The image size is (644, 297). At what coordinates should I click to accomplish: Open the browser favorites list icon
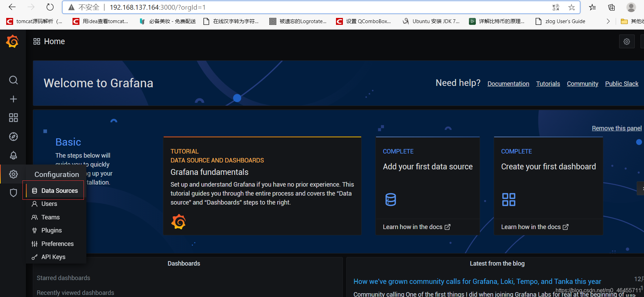point(593,7)
